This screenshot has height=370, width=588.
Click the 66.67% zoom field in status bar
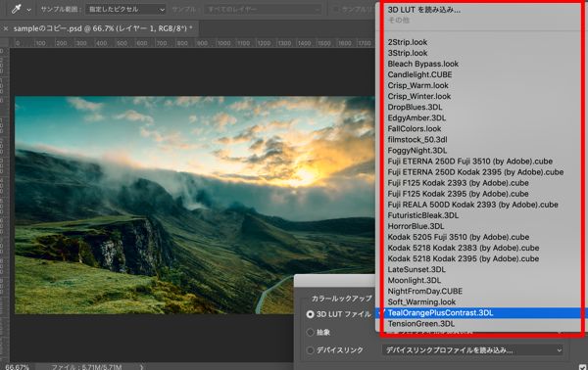pyautogui.click(x=18, y=367)
